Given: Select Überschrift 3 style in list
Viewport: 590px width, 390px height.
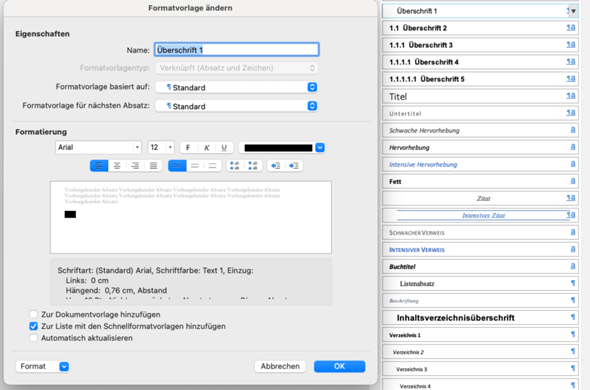Looking at the screenshot, I should click(480, 45).
